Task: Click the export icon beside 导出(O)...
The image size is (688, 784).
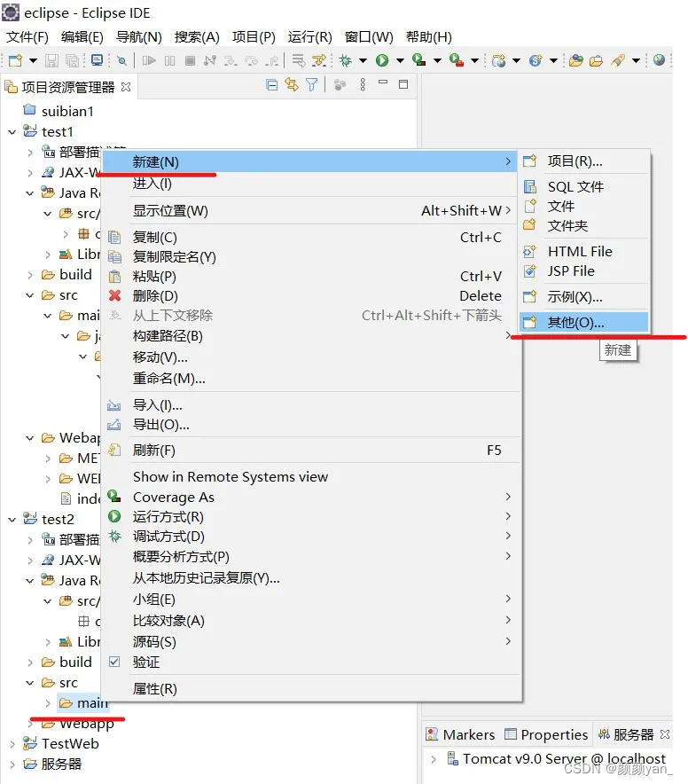Action: pyautogui.click(x=114, y=425)
